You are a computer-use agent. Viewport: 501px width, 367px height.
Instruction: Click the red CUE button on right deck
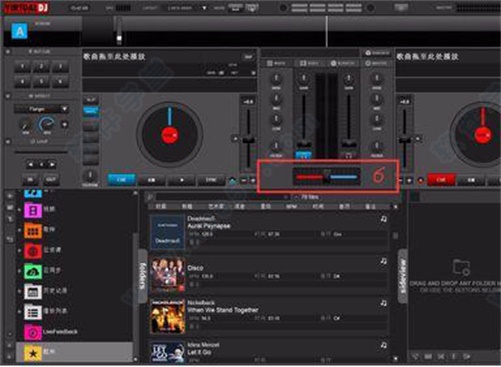click(441, 180)
